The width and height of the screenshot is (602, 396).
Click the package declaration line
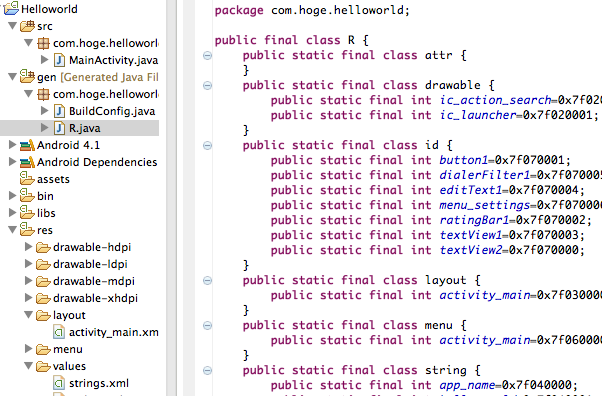[x=312, y=10]
